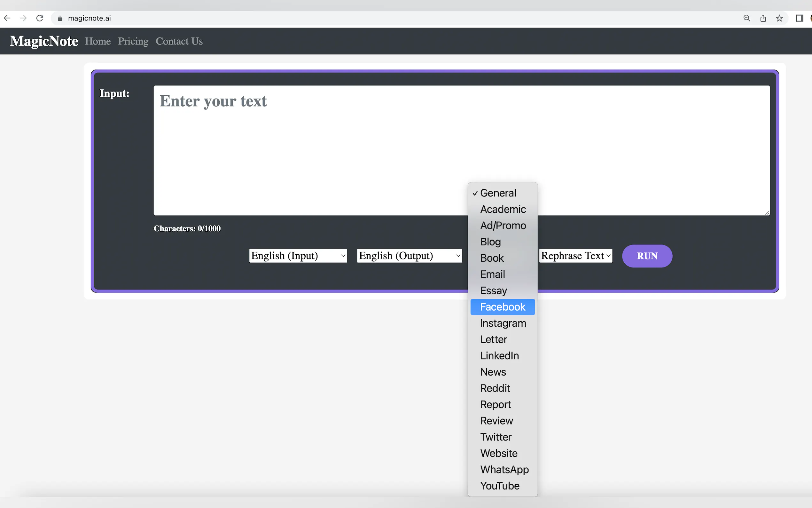Click the browser forward arrow
Image resolution: width=812 pixels, height=508 pixels.
(x=23, y=18)
